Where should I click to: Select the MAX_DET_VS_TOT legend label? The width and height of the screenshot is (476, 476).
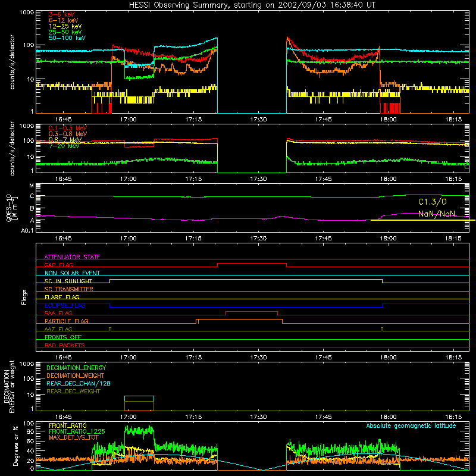click(x=73, y=437)
